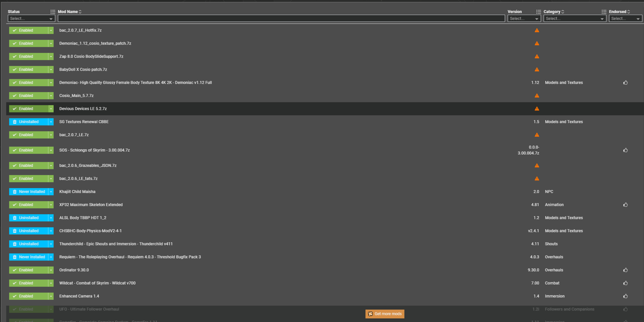This screenshot has height=322, width=644.
Task: Endorse SOS - Schlongs of Skyrim mod
Action: pos(626,150)
